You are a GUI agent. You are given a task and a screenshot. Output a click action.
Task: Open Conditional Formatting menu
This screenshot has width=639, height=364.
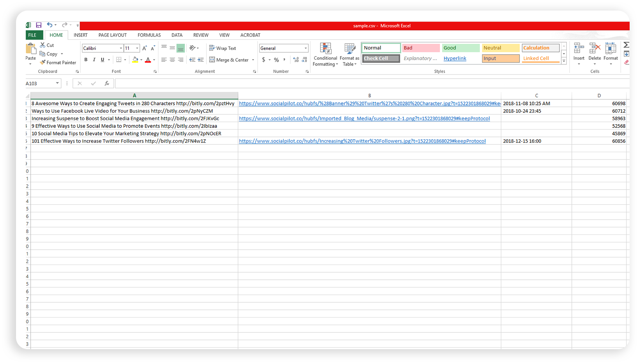325,55
